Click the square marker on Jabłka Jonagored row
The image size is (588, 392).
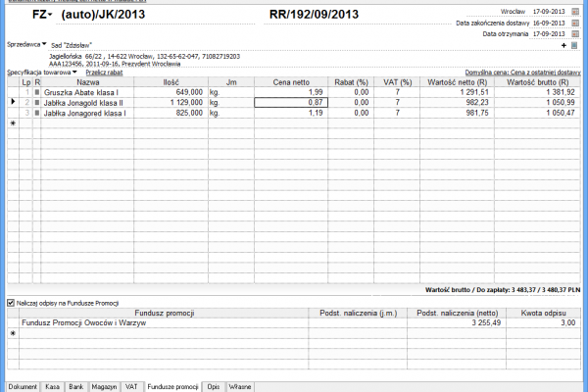[x=37, y=113]
